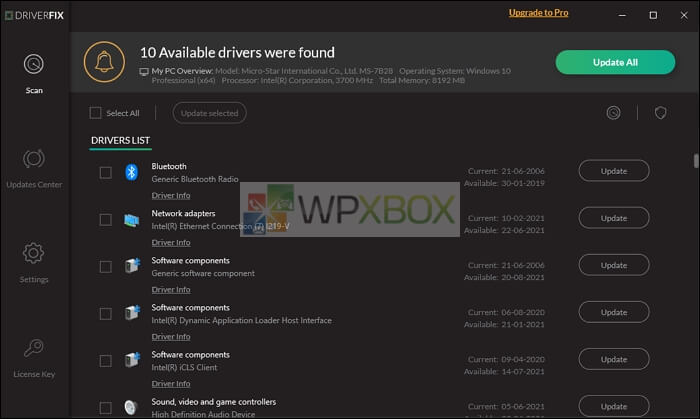
Task: Click 'High Definition Audio Device' text
Action: point(203,414)
